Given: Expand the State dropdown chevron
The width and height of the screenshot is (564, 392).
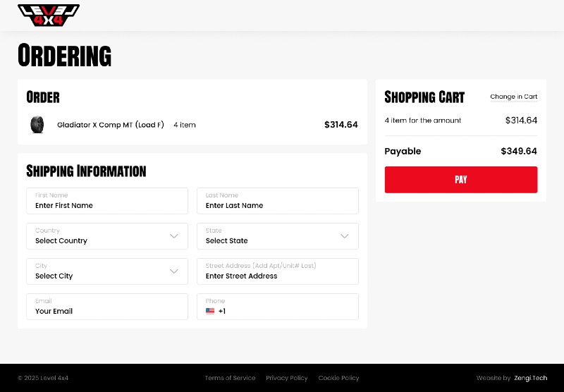Looking at the screenshot, I should (x=345, y=236).
